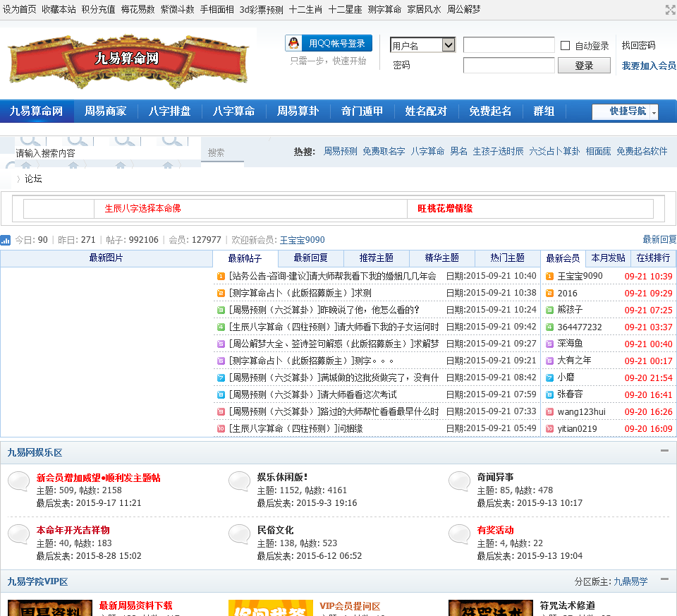Expand the 快捷导航 dropdown

tap(626, 111)
